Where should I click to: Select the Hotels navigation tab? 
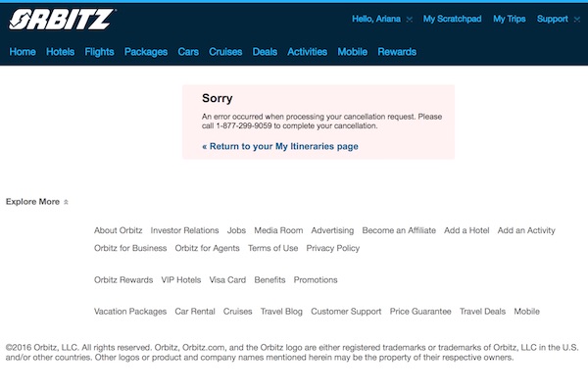pyautogui.click(x=61, y=52)
